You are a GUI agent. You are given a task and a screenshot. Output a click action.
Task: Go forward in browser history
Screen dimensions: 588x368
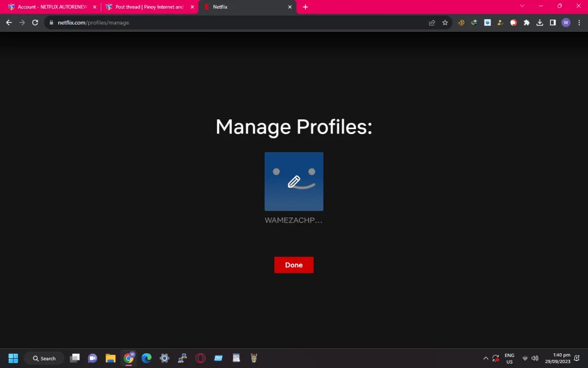coord(22,22)
